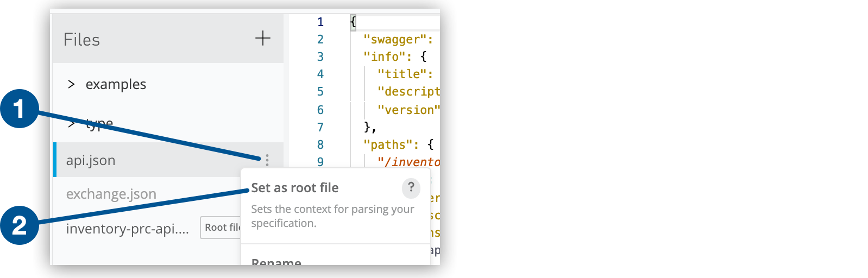Select code line number 5
Image resolution: width=868 pixels, height=278 pixels.
coord(320,92)
